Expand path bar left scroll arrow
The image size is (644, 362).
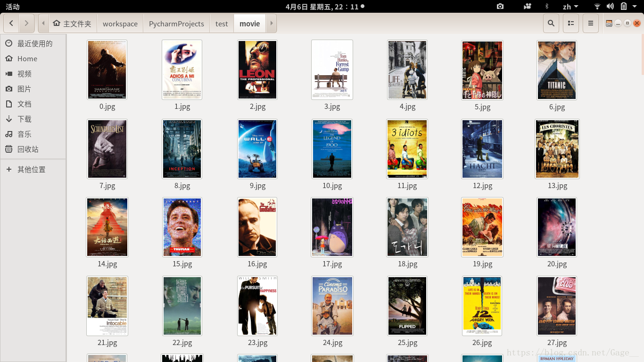[x=43, y=24]
